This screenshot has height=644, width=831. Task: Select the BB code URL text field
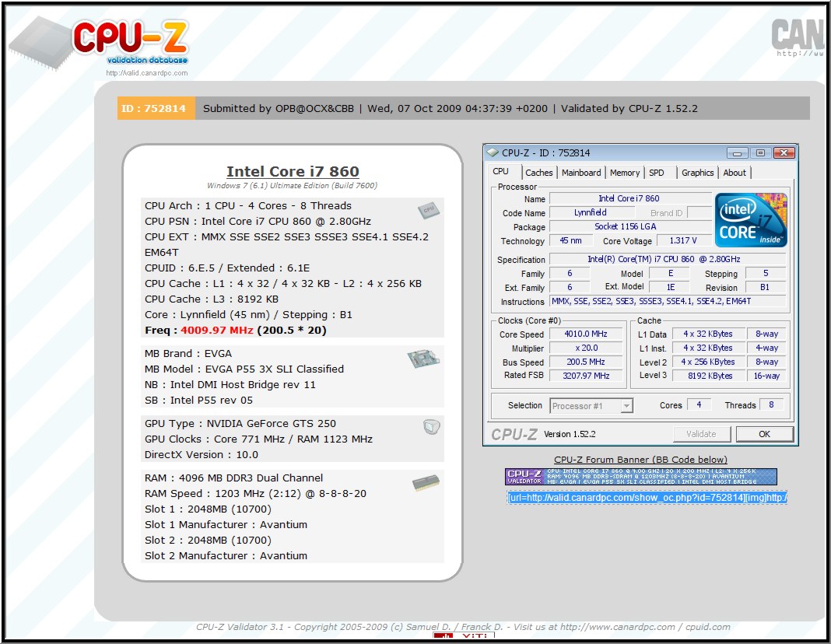[647, 498]
